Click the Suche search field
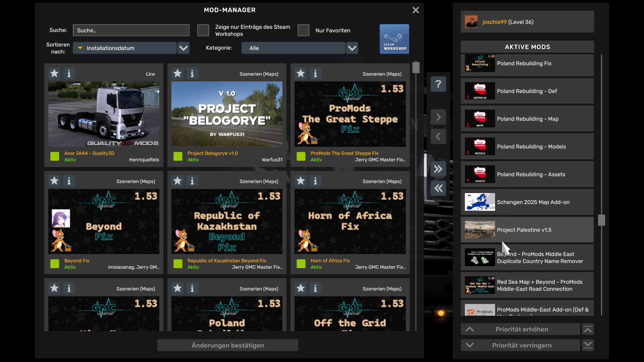 pyautogui.click(x=131, y=30)
